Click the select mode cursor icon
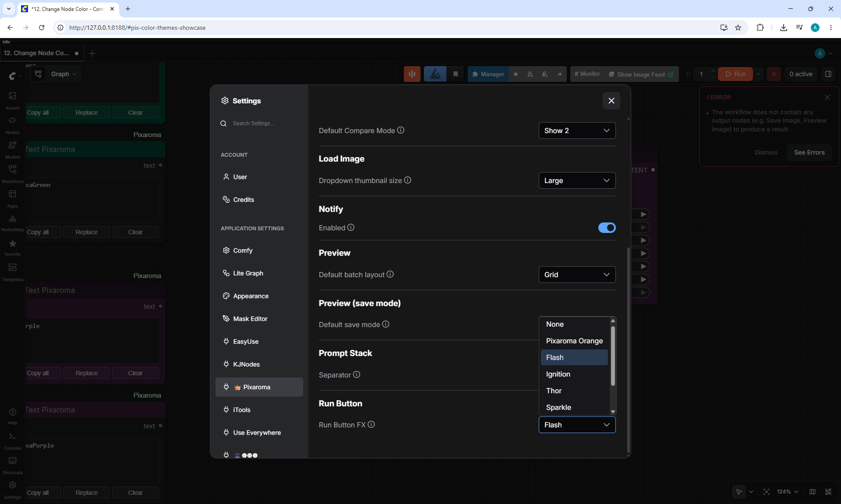This screenshot has height=504, width=841. tap(739, 492)
